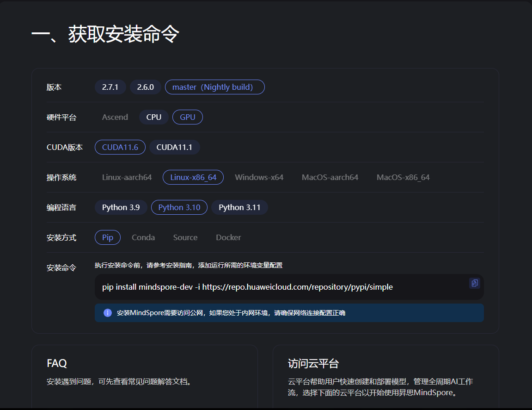The height and width of the screenshot is (410, 532).
Task: Select Ascend hardware platform
Action: pyautogui.click(x=115, y=117)
